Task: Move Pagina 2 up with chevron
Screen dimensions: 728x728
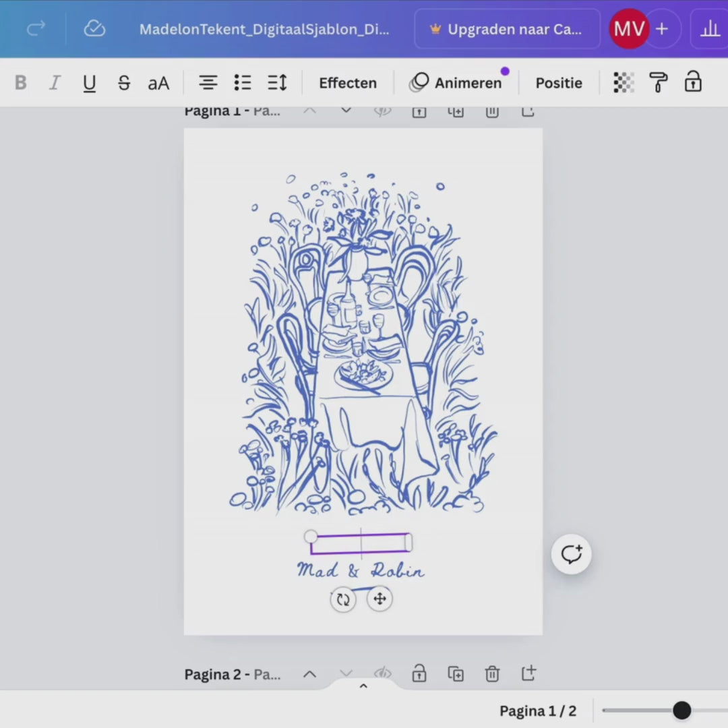Action: click(309, 673)
